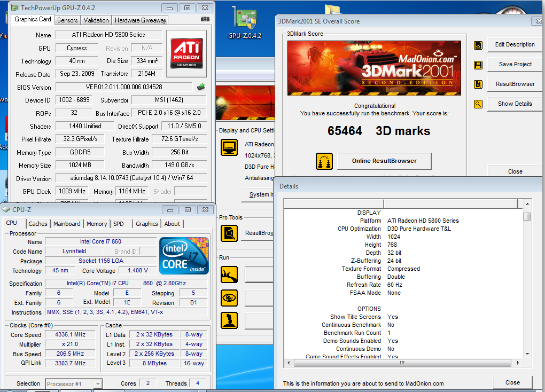Image resolution: width=545 pixels, height=392 pixels.
Task: Close the 3DMark Overall Score dialog
Action: tap(515, 171)
